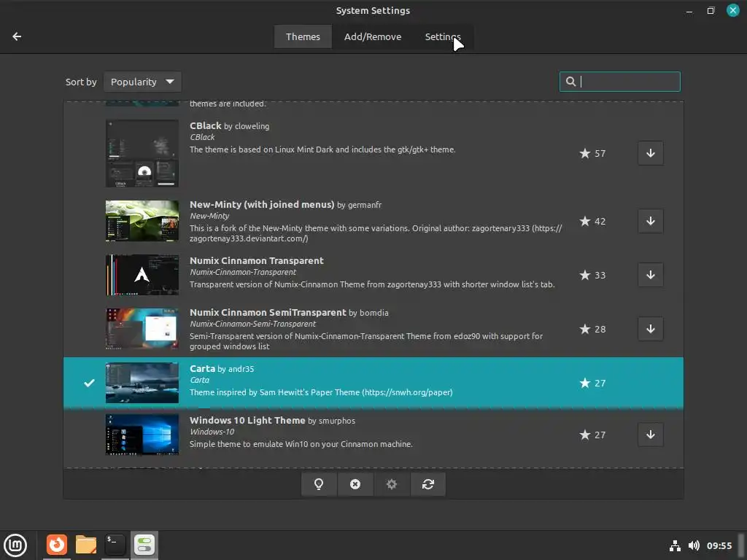
Task: Open the Carta theme thumbnail
Action: pos(142,383)
